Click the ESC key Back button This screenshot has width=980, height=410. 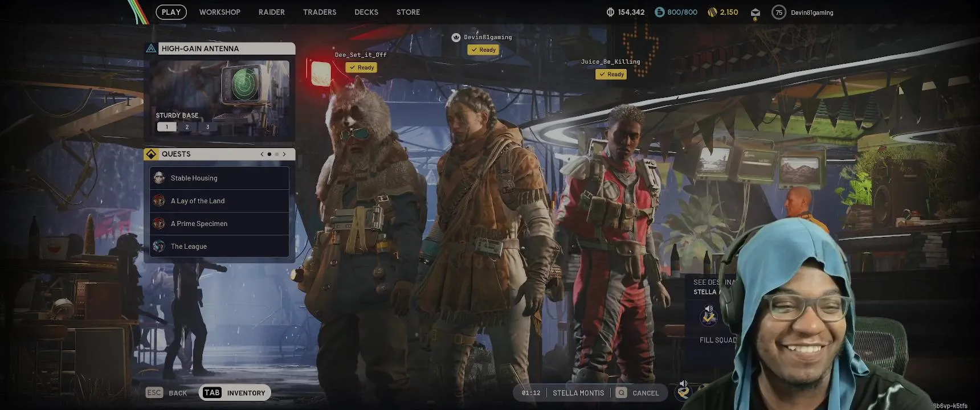pos(166,392)
